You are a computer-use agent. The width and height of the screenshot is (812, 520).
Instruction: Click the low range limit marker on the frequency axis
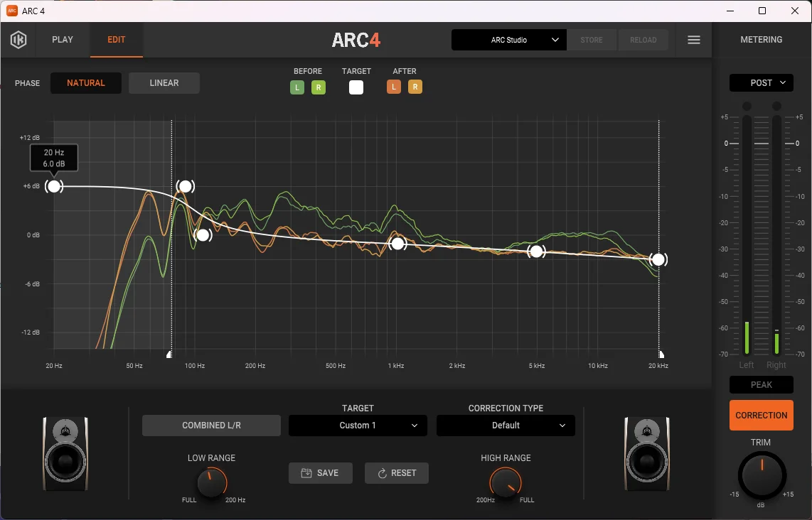point(169,354)
